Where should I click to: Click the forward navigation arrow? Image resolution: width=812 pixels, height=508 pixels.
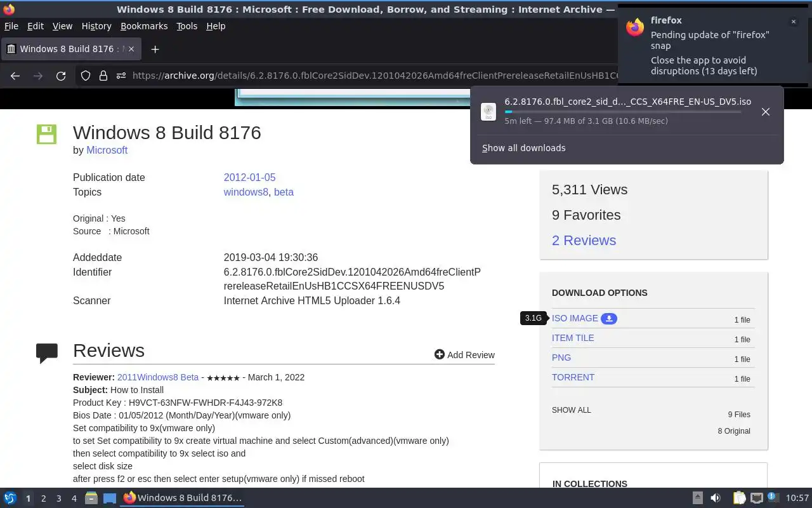click(x=38, y=76)
